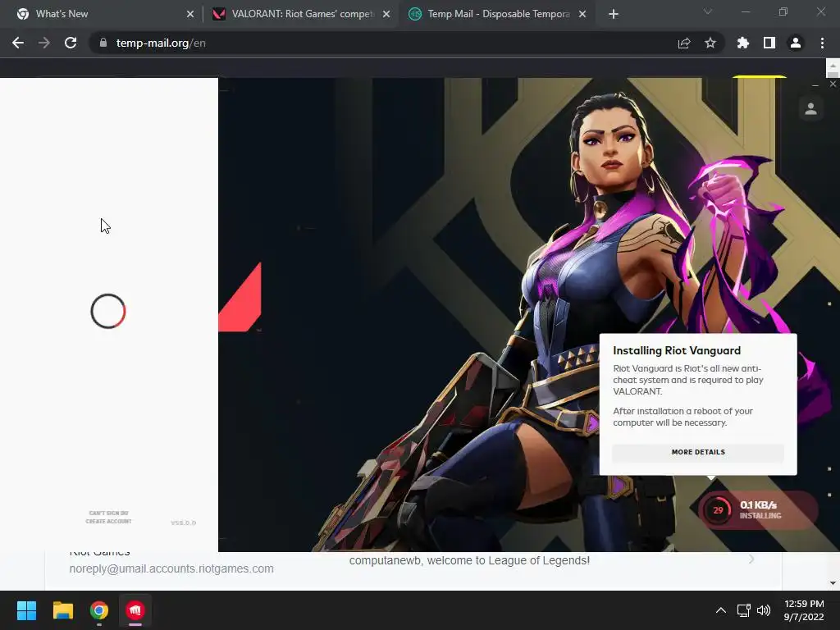Go back using the browser back arrow

(x=18, y=43)
